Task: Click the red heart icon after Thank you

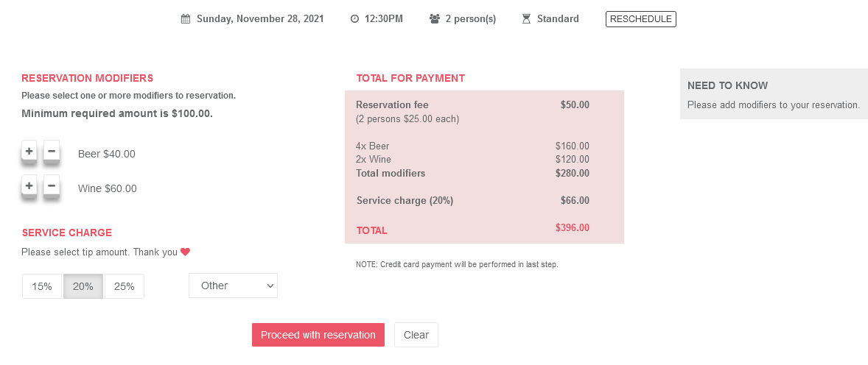Action: pyautogui.click(x=186, y=252)
